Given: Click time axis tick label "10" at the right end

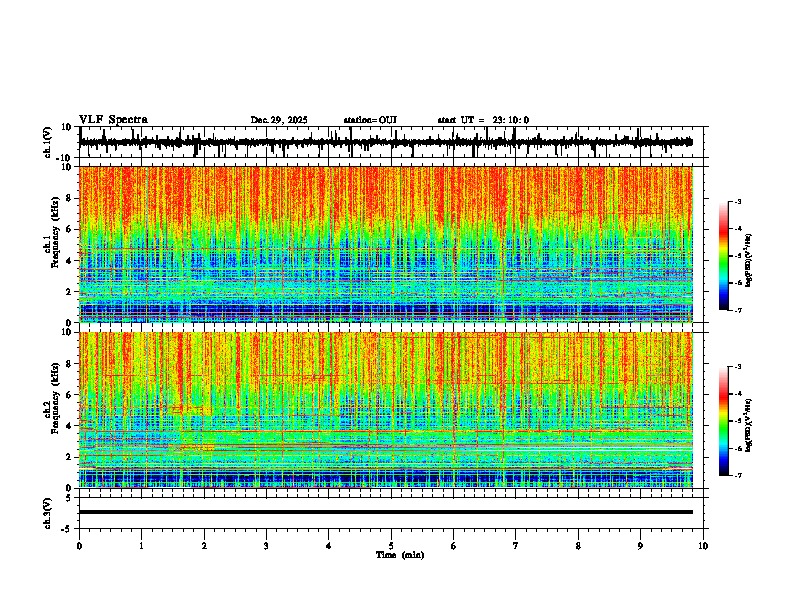Looking at the screenshot, I should tap(703, 546).
